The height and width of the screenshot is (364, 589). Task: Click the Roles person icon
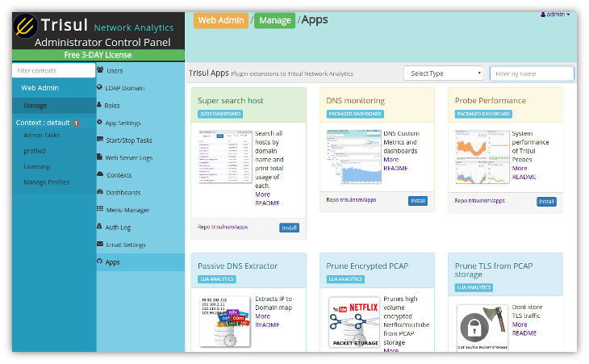click(x=99, y=105)
